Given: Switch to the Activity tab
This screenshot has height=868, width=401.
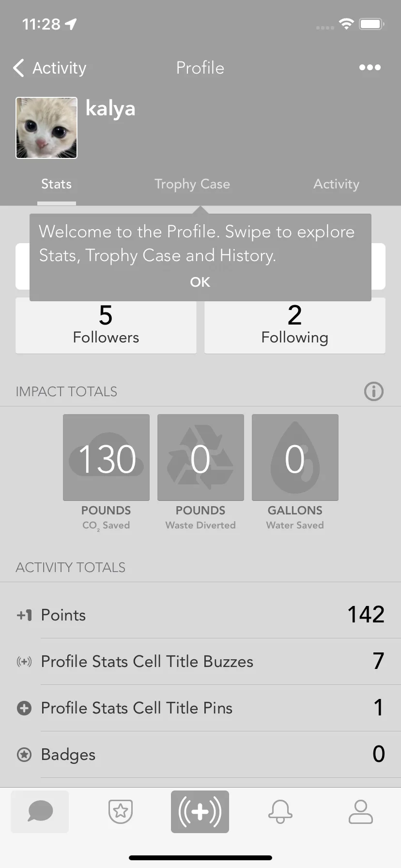Looking at the screenshot, I should [337, 184].
